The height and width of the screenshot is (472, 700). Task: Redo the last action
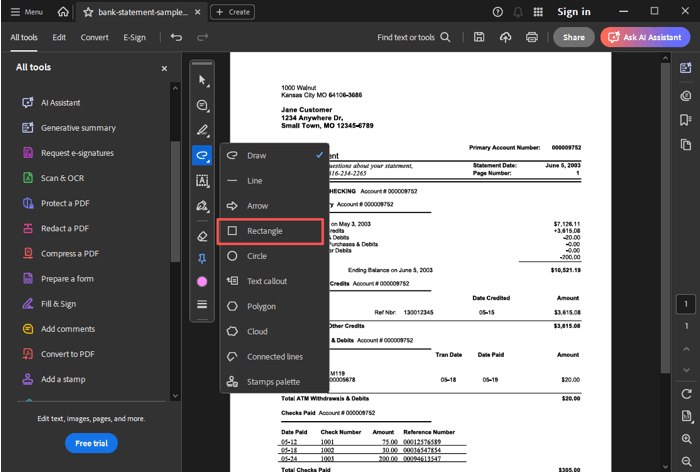203,37
